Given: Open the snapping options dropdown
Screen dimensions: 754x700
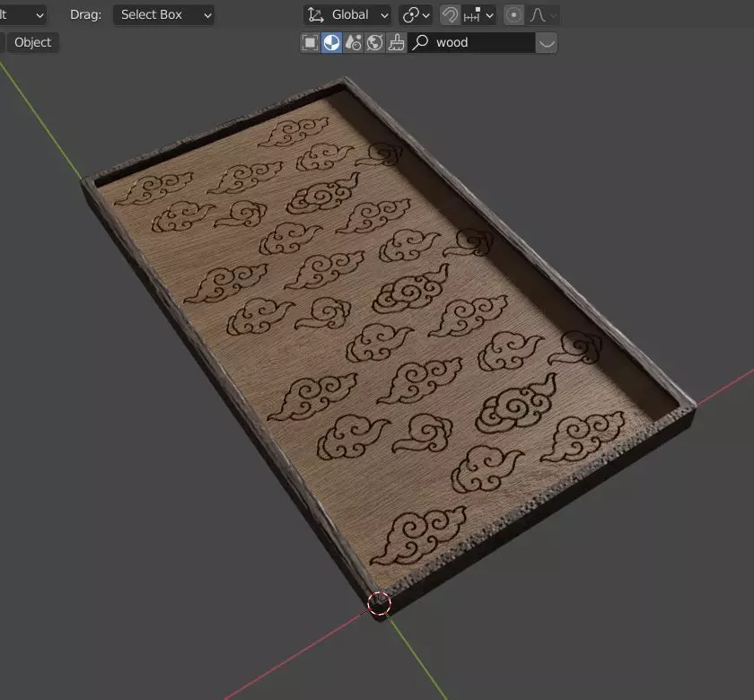Looking at the screenshot, I should tap(478, 15).
